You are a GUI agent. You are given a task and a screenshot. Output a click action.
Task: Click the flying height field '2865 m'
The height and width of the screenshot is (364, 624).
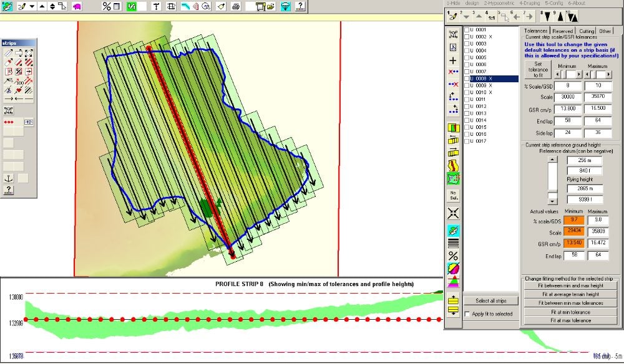click(585, 189)
